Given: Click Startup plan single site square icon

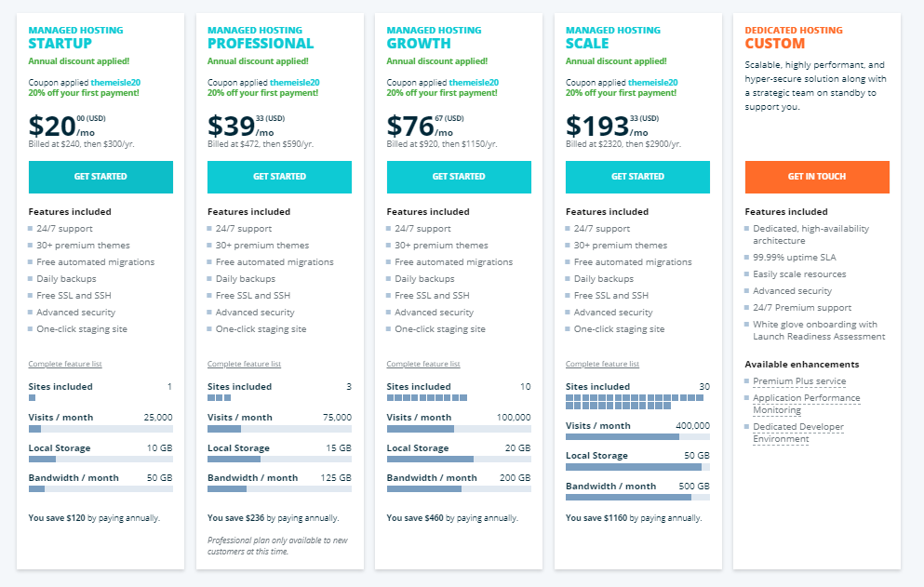Looking at the screenshot, I should 32,398.
